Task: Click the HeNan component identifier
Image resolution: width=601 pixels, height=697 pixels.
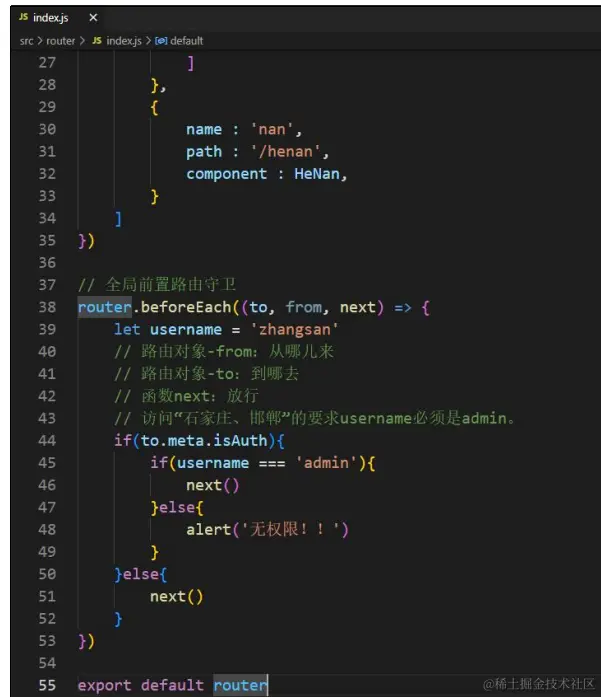Action: click(x=317, y=174)
